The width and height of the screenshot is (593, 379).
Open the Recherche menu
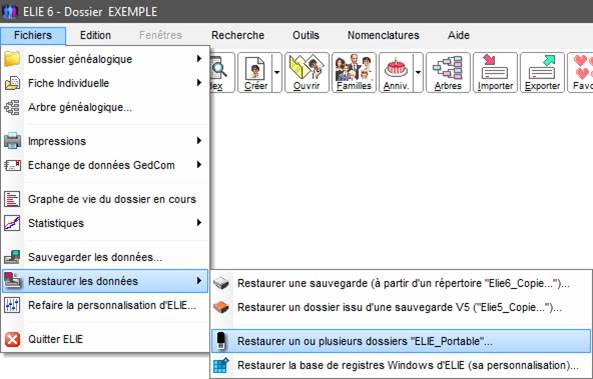click(238, 35)
